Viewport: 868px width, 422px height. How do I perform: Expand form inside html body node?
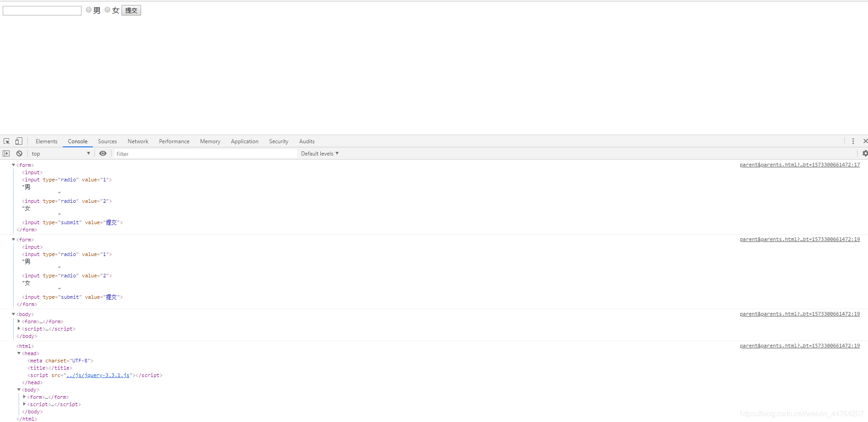(x=24, y=397)
